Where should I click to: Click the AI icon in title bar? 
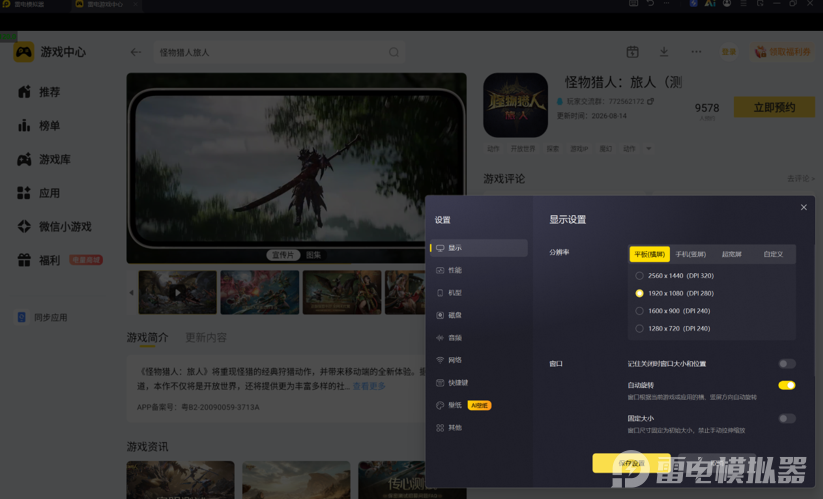[x=710, y=3]
